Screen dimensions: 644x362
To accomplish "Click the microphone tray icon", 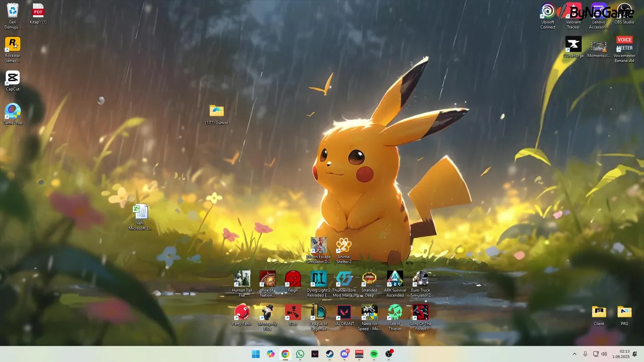I will tap(585, 354).
